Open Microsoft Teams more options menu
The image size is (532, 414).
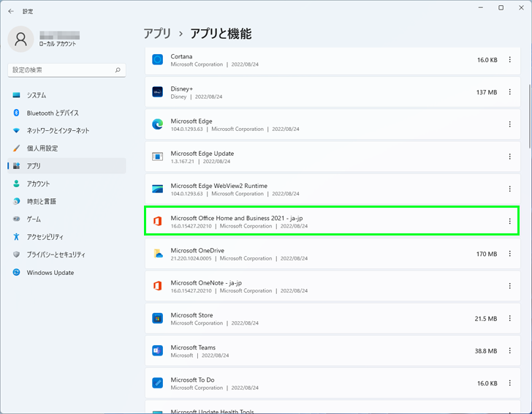[509, 350]
